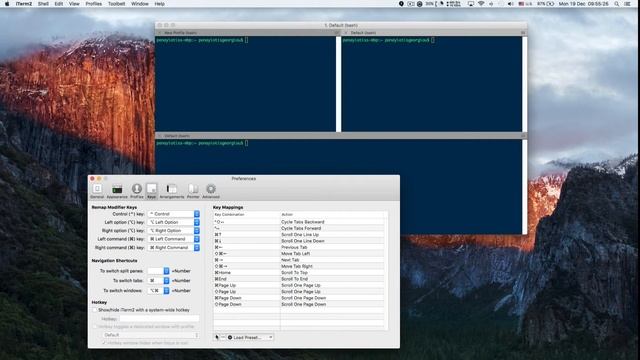The image size is (640, 360).
Task: Open the General preferences tab
Action: point(97,191)
